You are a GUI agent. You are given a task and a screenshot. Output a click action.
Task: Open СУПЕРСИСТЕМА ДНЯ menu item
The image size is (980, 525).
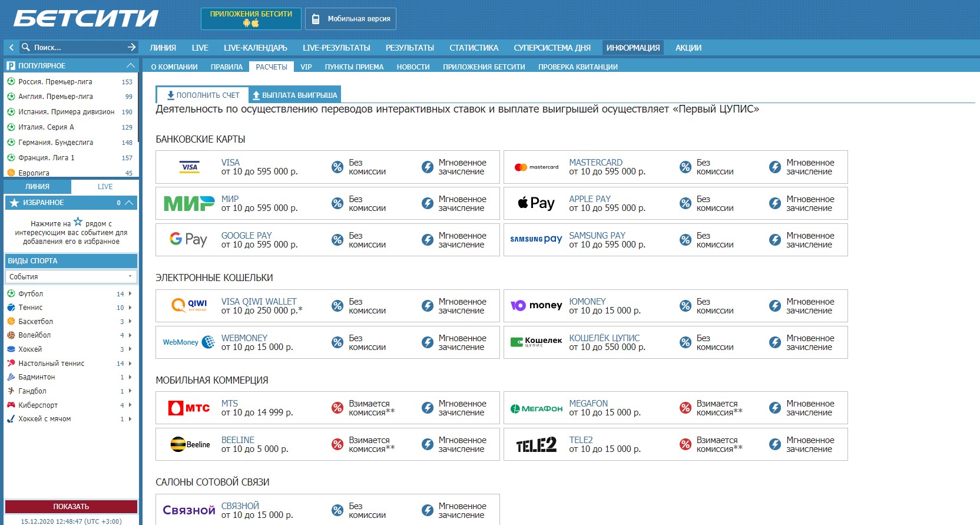click(x=552, y=48)
